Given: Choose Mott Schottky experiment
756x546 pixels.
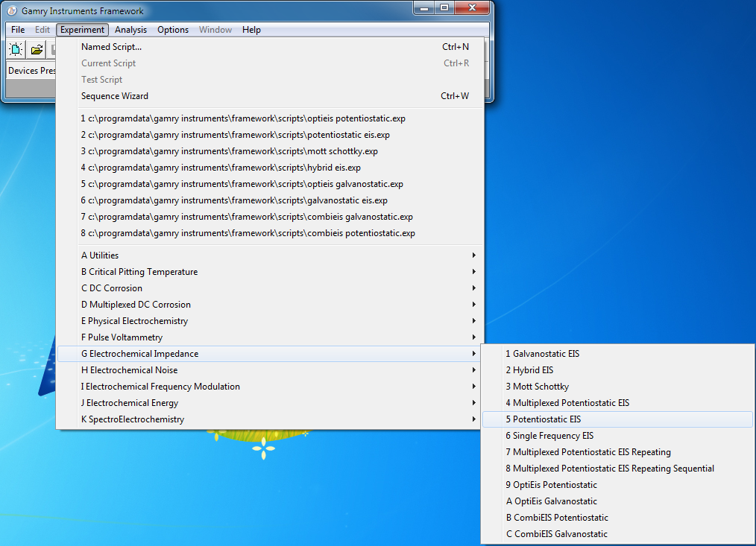Looking at the screenshot, I should (617, 386).
